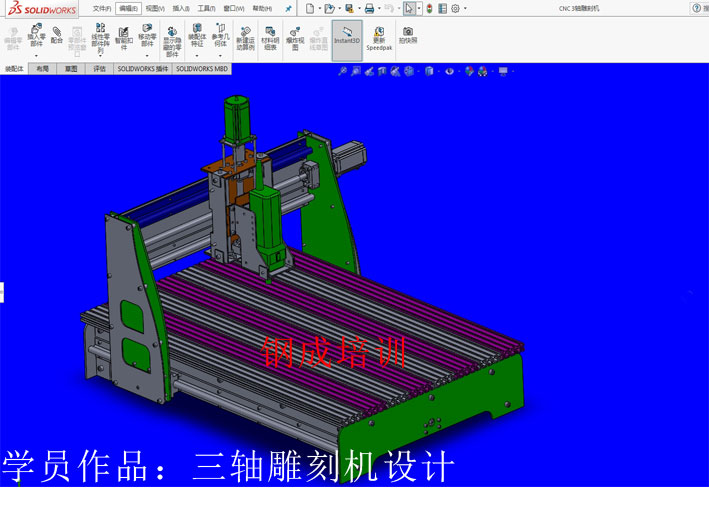Click the Smart Fasteners (智能扣件) icon
This screenshot has width=709, height=510.
pyautogui.click(x=124, y=38)
